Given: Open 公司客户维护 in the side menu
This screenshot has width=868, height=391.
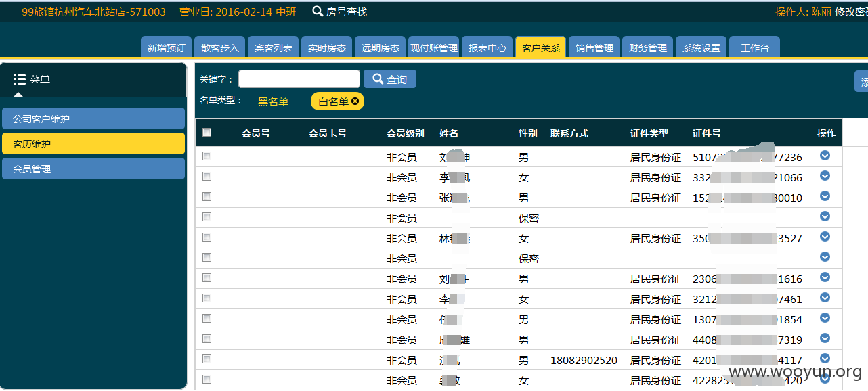Looking at the screenshot, I should coord(93,118).
